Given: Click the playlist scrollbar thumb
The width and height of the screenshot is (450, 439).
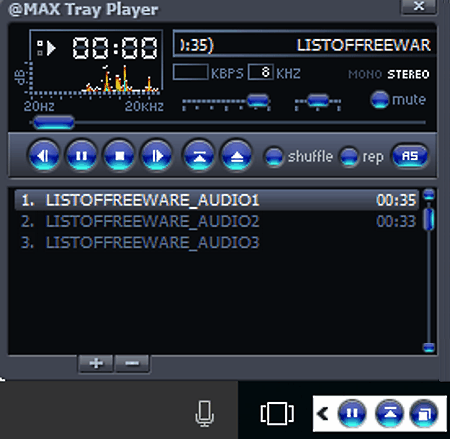Looking at the screenshot, I should tap(429, 219).
